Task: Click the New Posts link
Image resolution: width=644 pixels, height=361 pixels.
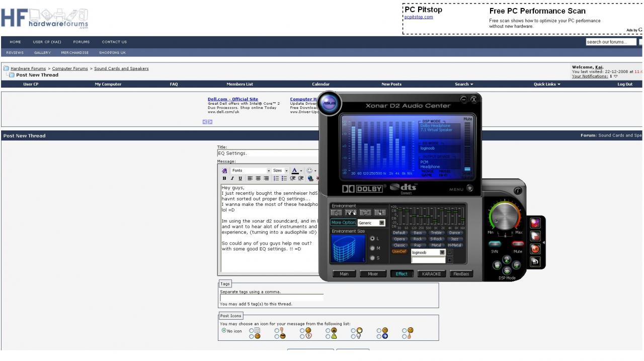Action: (x=391, y=84)
